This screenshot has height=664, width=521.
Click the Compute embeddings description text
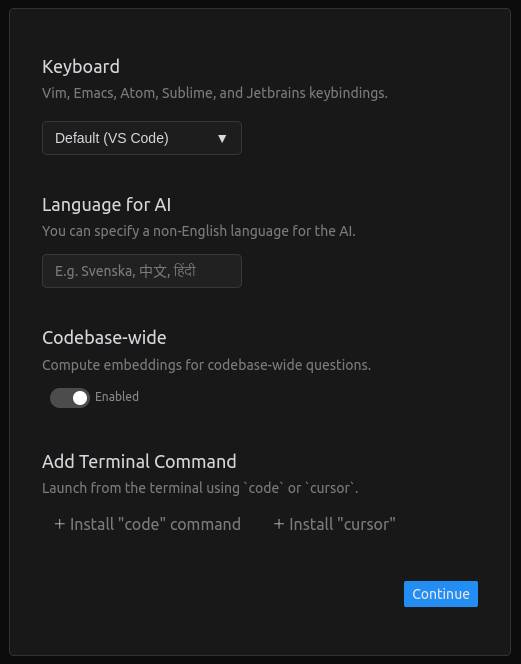(206, 365)
